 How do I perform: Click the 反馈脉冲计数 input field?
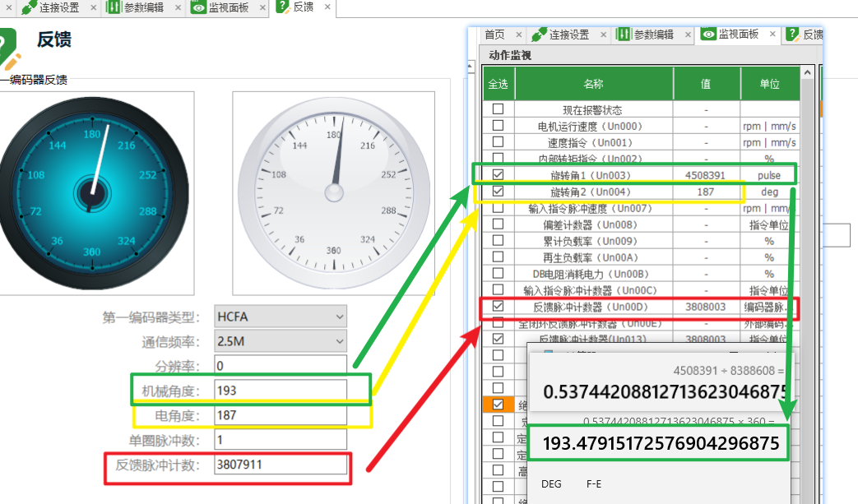(x=281, y=465)
